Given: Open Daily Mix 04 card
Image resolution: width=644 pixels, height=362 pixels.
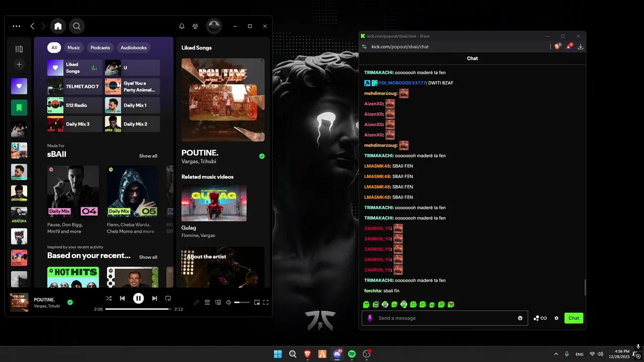Looking at the screenshot, I should pyautogui.click(x=73, y=200).
